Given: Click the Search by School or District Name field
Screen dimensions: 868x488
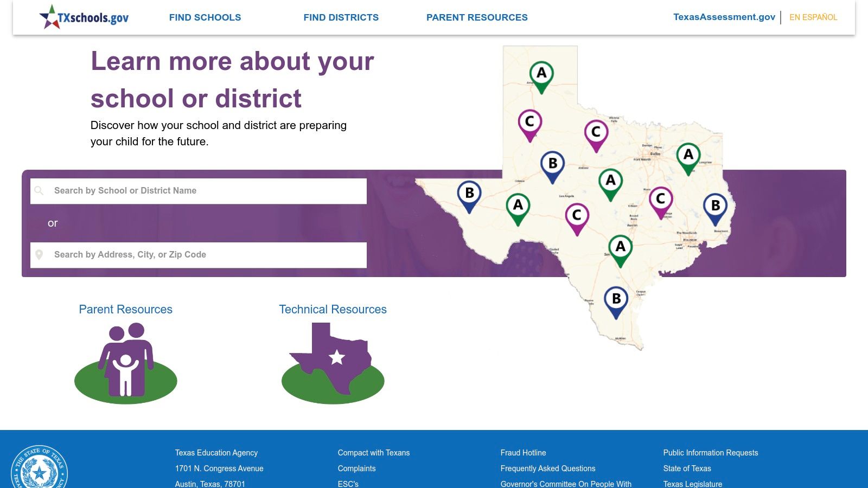Looking at the screenshot, I should pyautogui.click(x=198, y=191).
